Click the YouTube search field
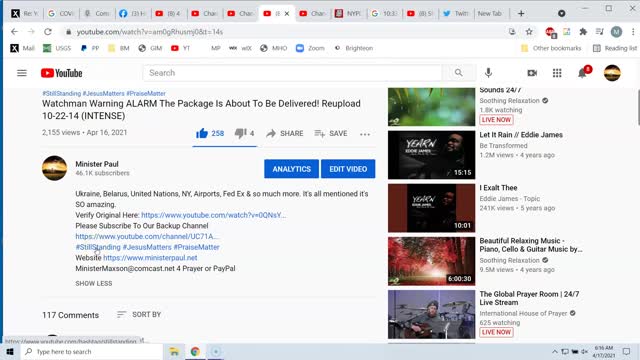The image size is (640, 360). pyautogui.click(x=292, y=73)
